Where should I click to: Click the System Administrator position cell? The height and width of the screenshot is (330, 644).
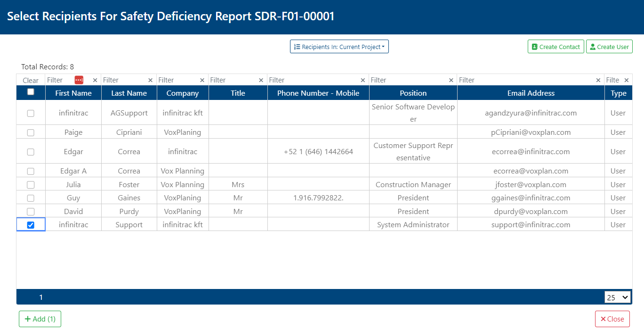(413, 225)
